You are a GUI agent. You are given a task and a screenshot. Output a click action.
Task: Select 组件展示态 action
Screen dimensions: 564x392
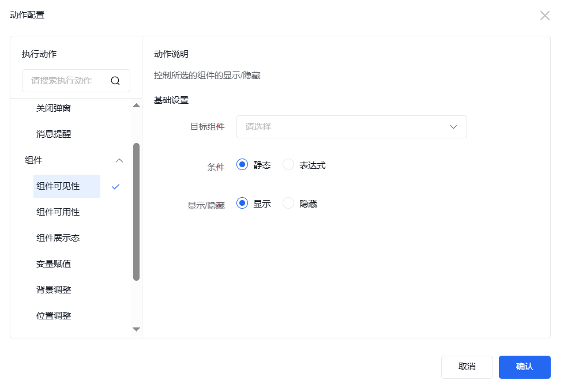58,238
